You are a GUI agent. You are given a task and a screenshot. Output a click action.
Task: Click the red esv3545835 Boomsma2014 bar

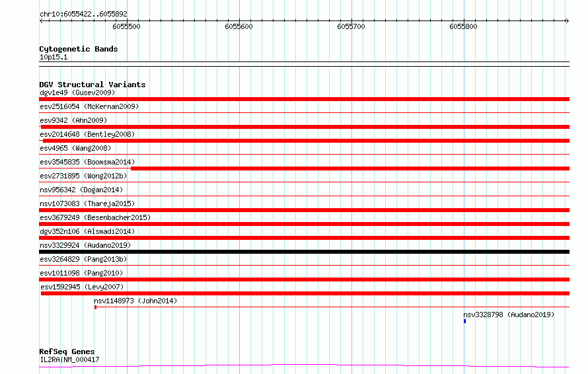point(350,168)
